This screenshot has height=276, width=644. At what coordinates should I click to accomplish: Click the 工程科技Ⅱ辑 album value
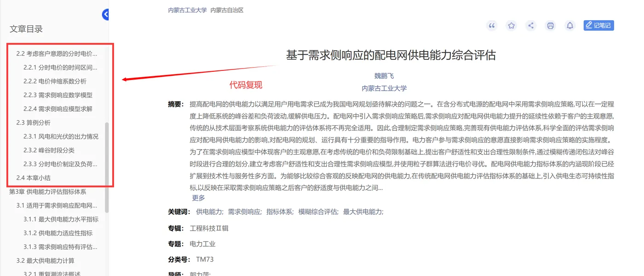pos(209,228)
